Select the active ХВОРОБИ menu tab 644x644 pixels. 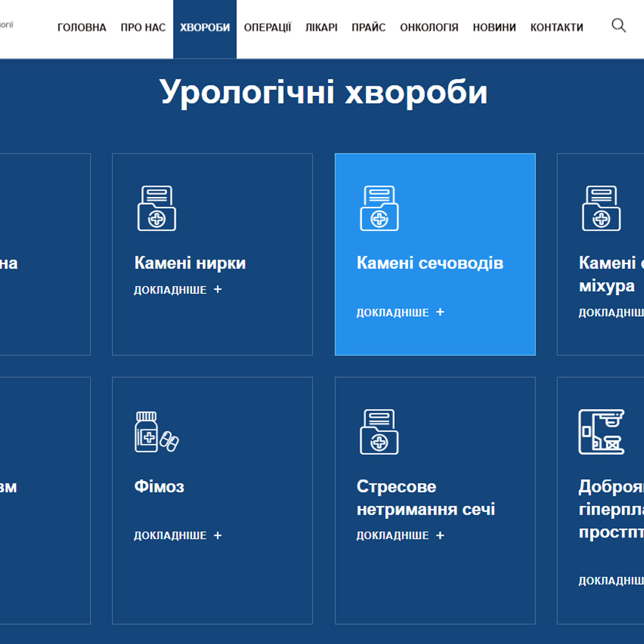pyautogui.click(x=205, y=27)
